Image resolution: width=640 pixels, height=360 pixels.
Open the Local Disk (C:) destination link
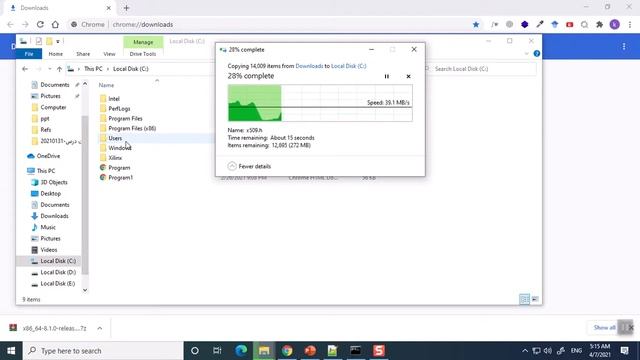coord(349,66)
